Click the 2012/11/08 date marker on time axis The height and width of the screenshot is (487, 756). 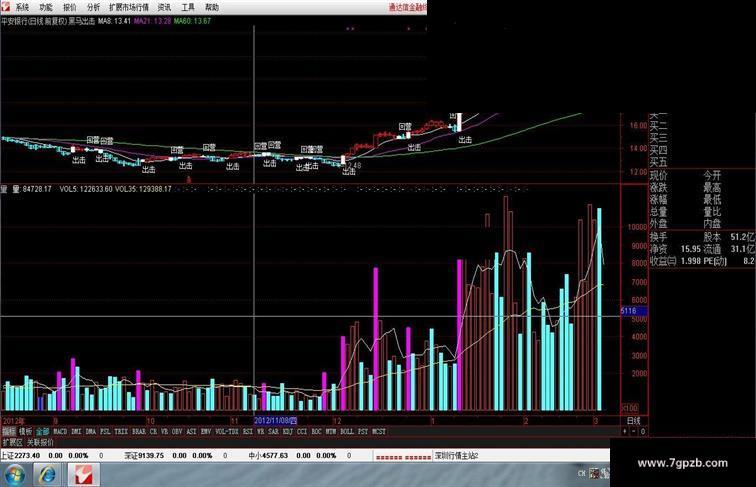point(276,421)
